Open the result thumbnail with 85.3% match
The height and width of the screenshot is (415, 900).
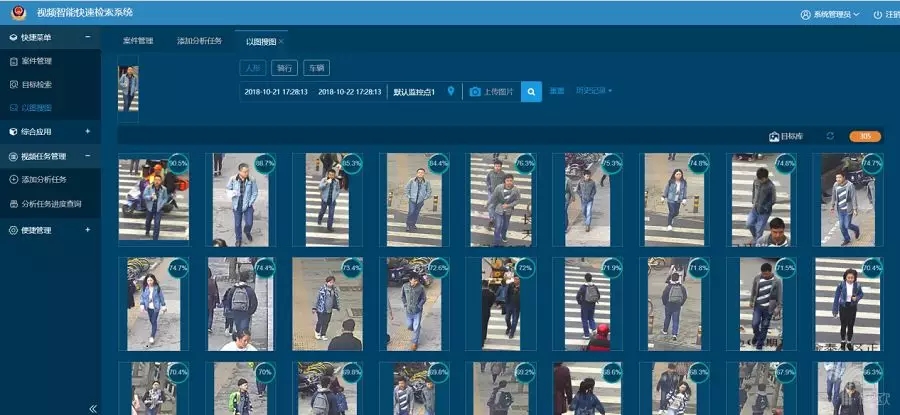click(327, 200)
